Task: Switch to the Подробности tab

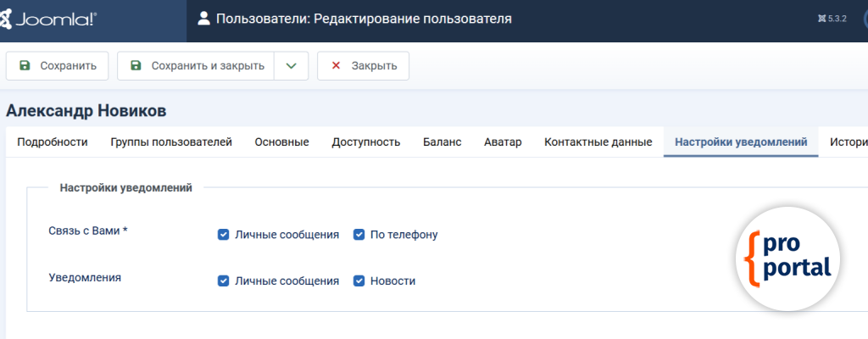Action: tap(53, 142)
